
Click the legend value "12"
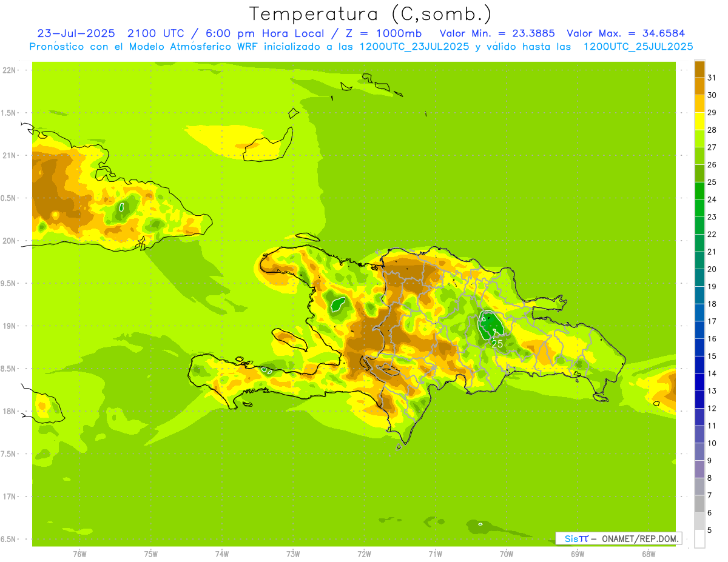(x=712, y=409)
